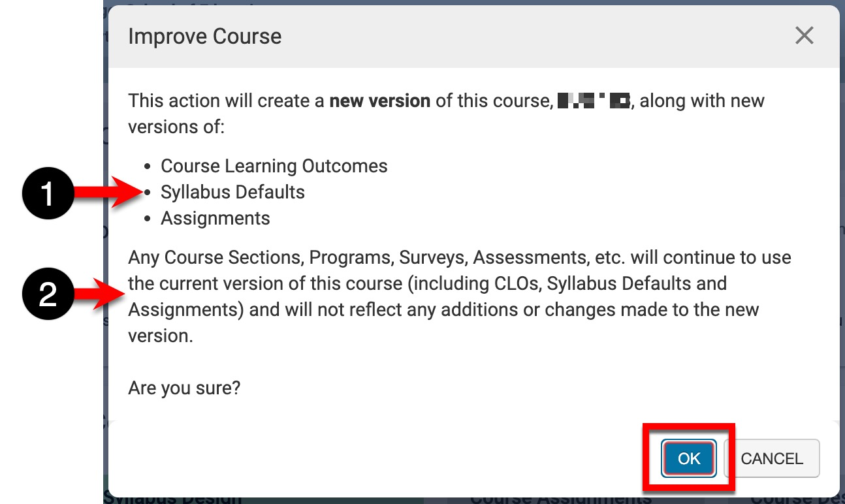
Task: Click the "Are you sure?" prompt text
Action: tap(184, 388)
